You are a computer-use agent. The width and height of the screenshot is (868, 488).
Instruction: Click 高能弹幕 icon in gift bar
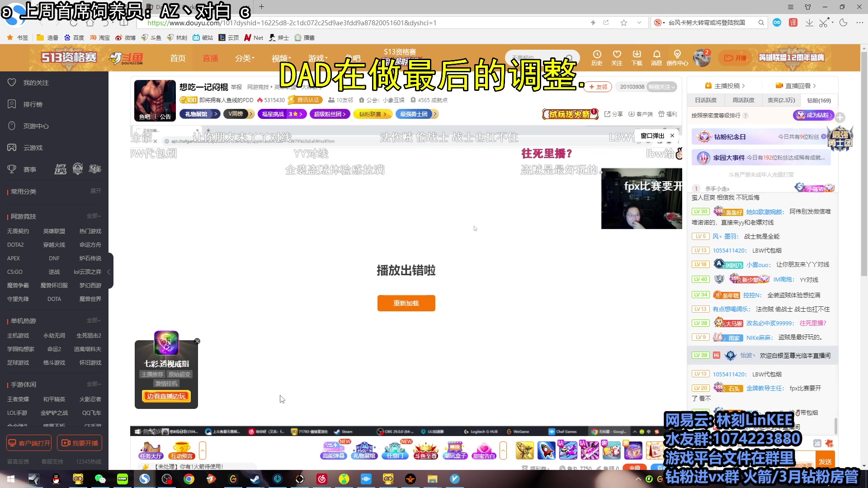point(334,450)
